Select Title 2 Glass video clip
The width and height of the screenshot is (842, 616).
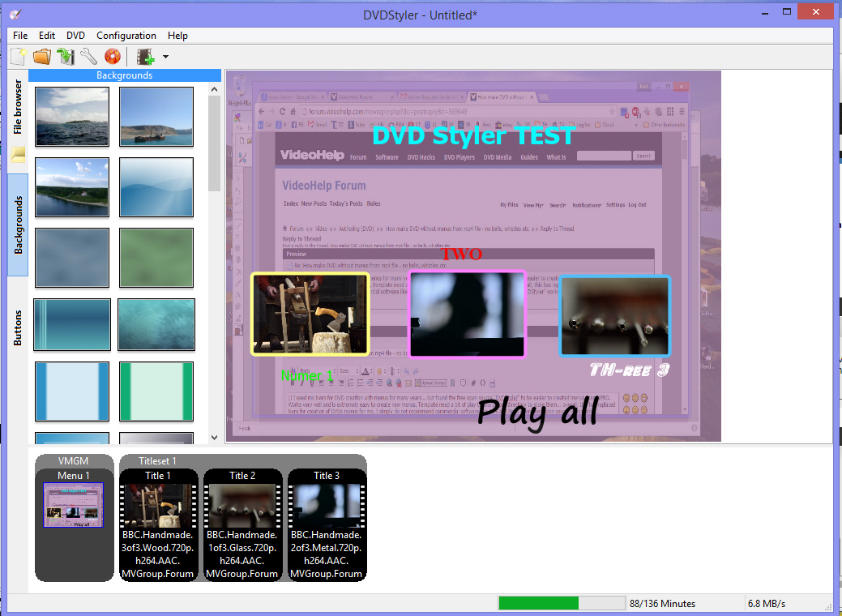[242, 524]
